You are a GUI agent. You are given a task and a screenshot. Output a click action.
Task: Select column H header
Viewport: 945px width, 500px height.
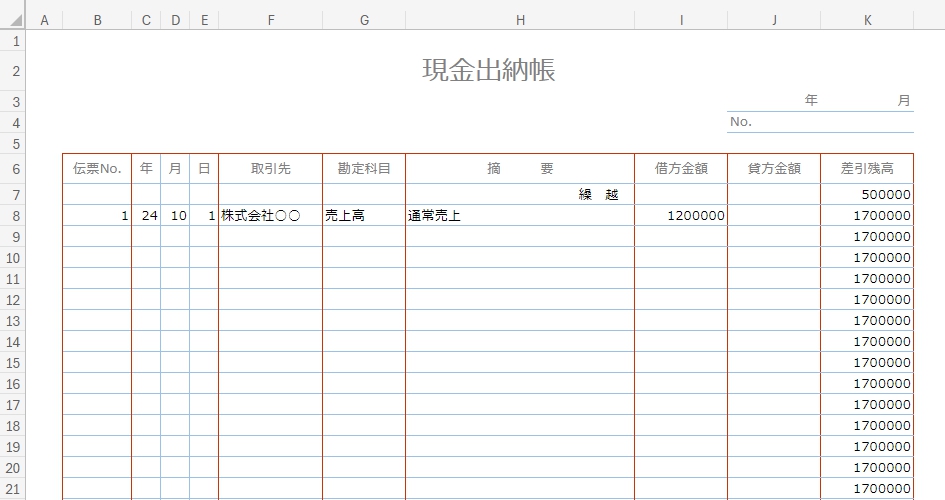[519, 20]
